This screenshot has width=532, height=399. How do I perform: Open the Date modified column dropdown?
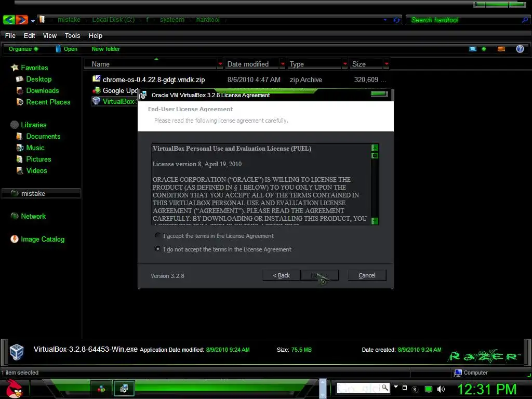[283, 64]
